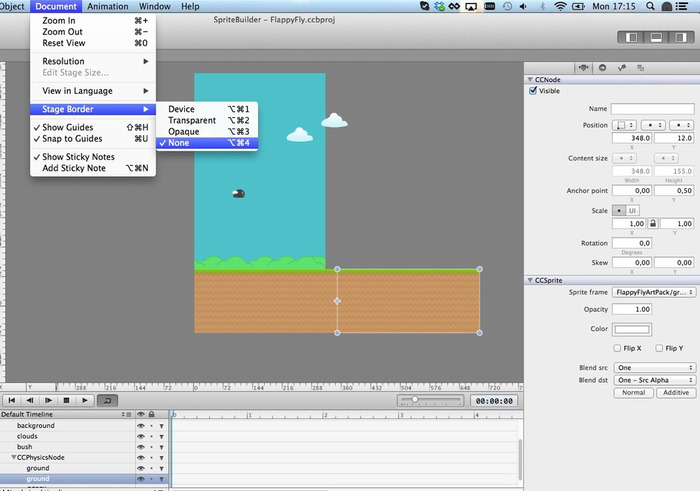
Task: Click lock icon in timeline header
Action: point(152,414)
